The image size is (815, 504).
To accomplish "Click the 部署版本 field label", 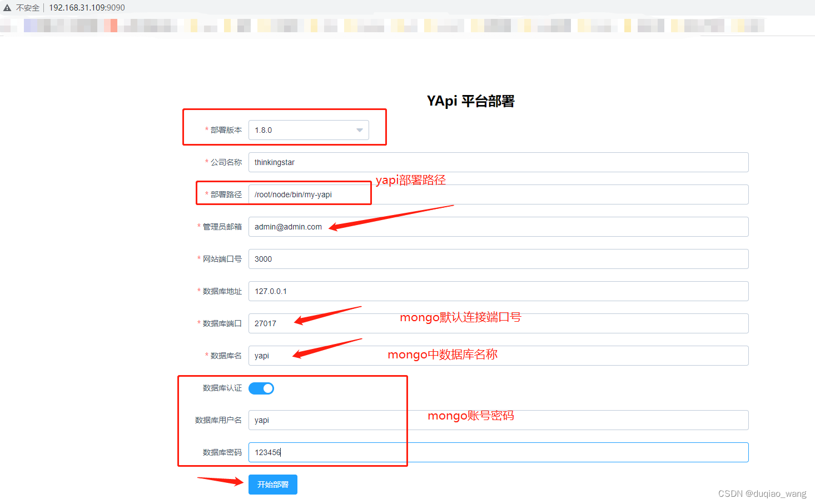I will click(226, 130).
